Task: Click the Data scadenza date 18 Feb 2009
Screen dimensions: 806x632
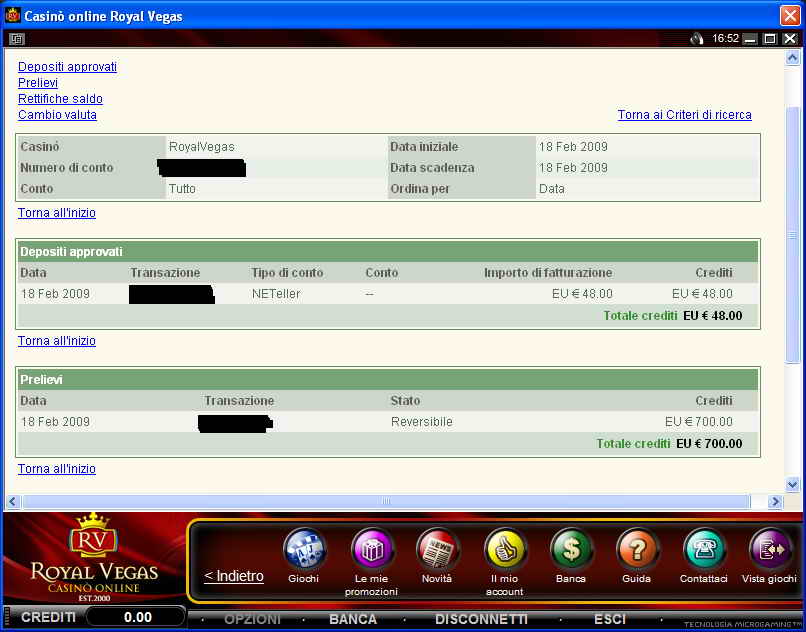Action: click(573, 168)
